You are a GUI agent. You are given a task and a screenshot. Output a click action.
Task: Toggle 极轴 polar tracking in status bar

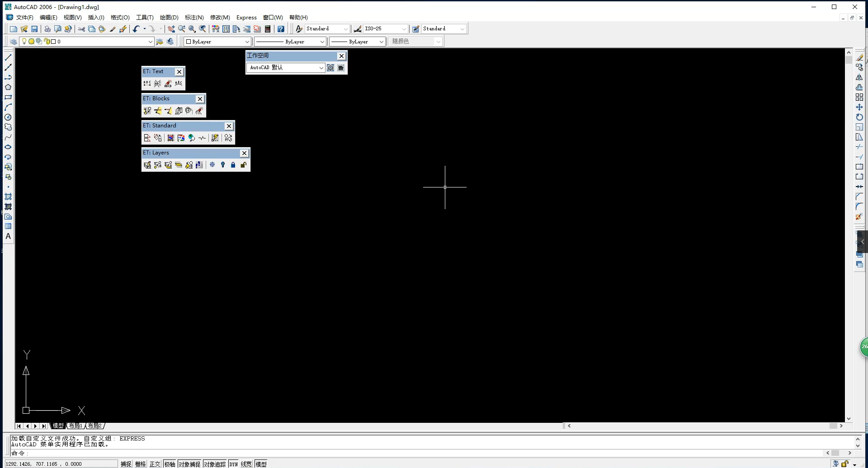click(170, 464)
